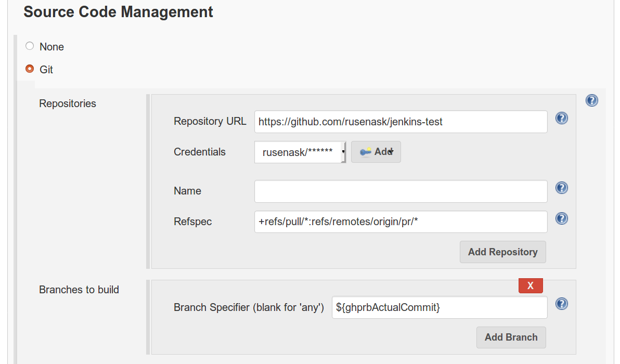Select the Branches to build section label

[79, 290]
